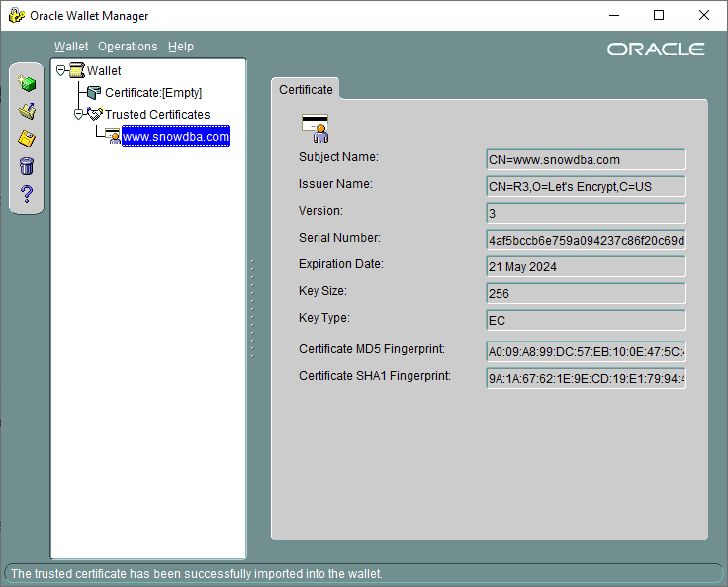This screenshot has height=587, width=728.
Task: Click the Version field showing 3
Action: [x=586, y=214]
